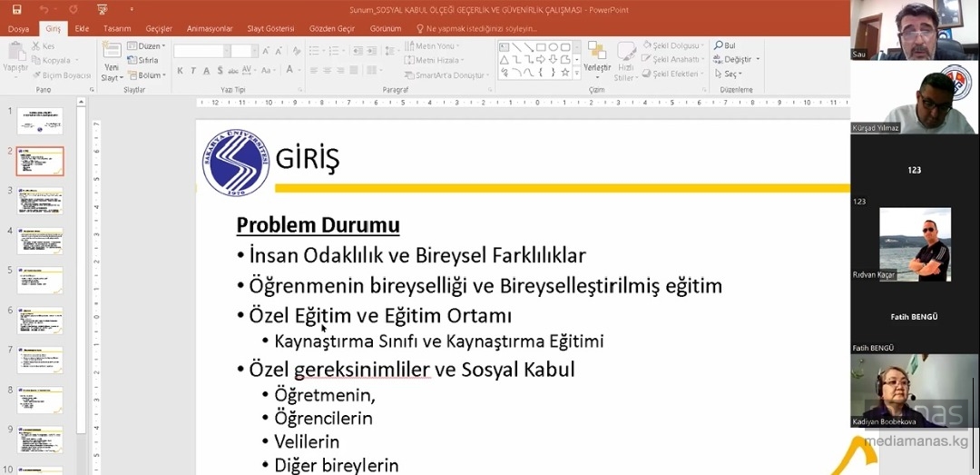Open the Düzen layout dropdown
980x475 pixels.
coord(146,46)
